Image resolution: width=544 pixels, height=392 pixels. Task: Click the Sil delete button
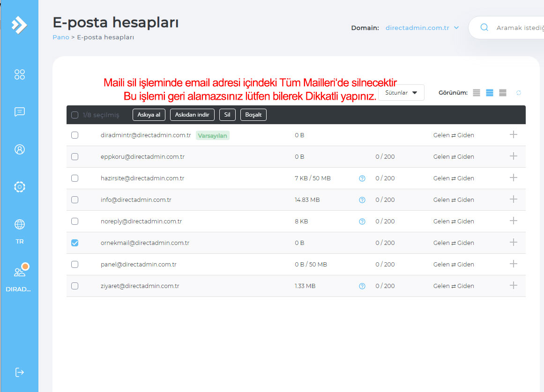[227, 115]
